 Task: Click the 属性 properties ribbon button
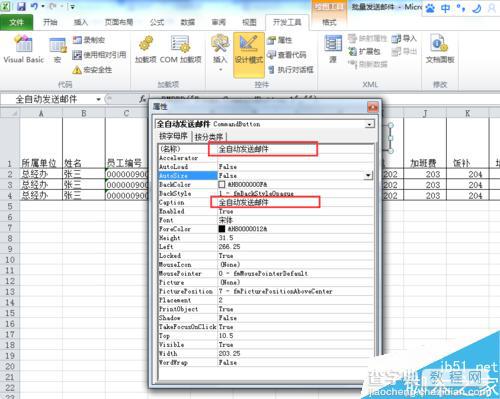280,40
